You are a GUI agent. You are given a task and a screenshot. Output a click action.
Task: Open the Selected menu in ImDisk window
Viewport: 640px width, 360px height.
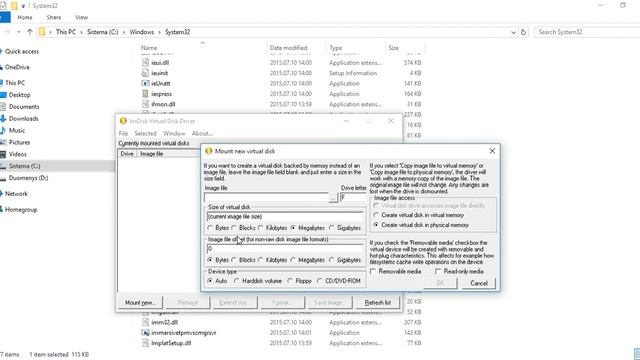[145, 133]
